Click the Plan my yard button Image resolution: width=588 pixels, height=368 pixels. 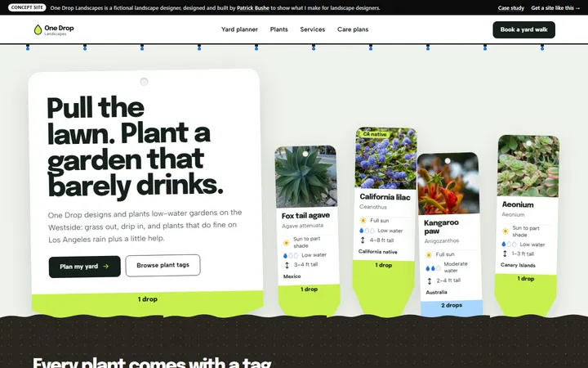pos(85,267)
